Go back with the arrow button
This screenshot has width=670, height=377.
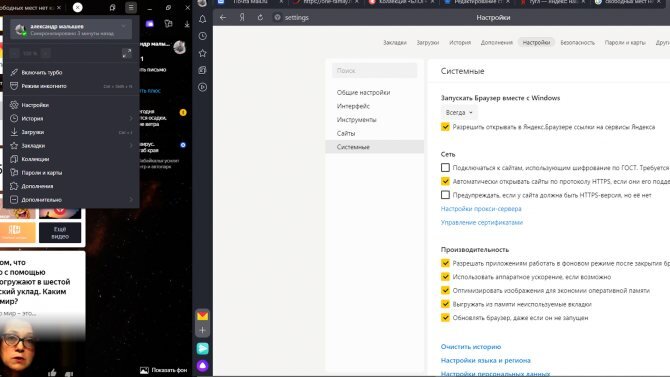click(x=223, y=18)
